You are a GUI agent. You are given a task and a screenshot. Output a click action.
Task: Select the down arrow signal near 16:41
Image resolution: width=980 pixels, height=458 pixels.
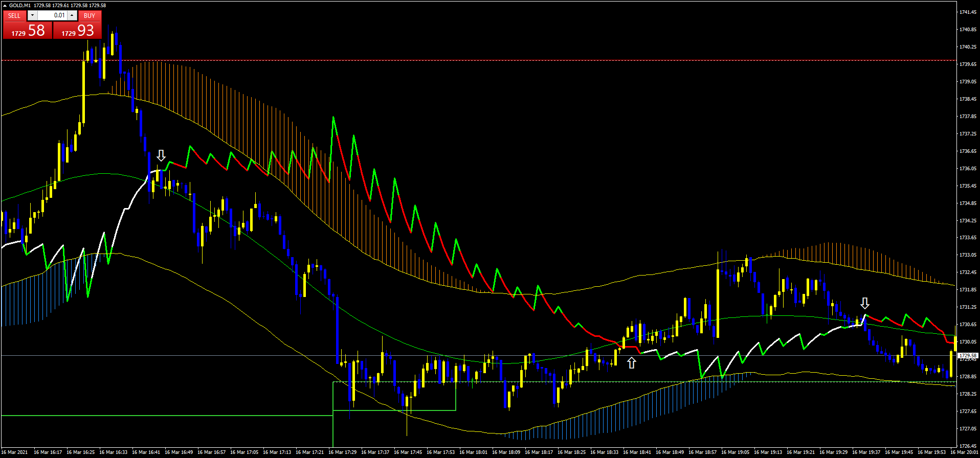[x=161, y=155]
